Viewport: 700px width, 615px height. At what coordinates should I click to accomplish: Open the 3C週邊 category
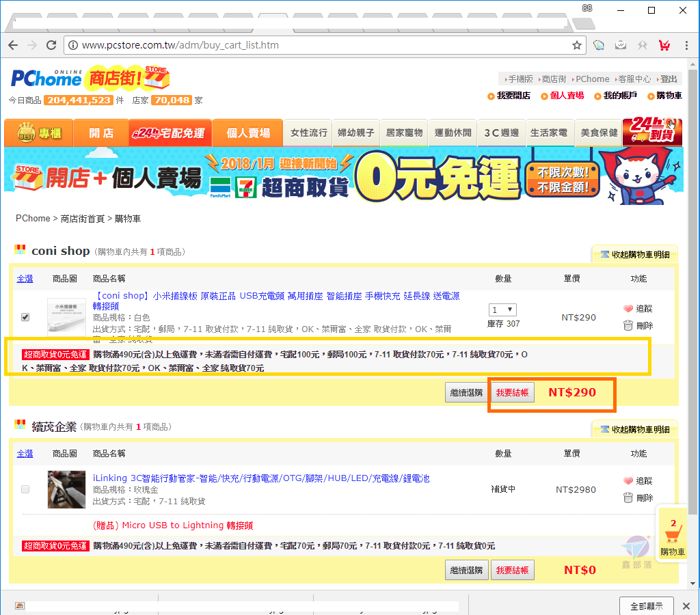501,133
